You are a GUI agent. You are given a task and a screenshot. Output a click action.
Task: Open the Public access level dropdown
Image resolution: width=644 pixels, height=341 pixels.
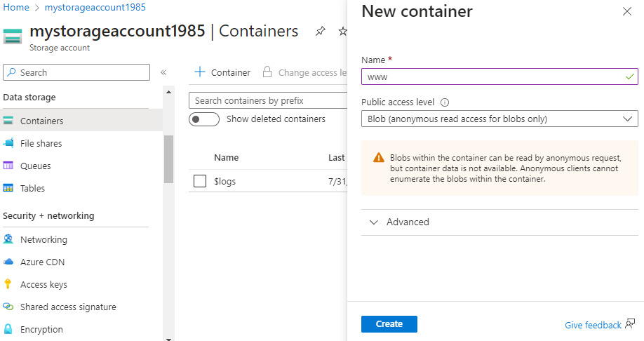(x=500, y=119)
